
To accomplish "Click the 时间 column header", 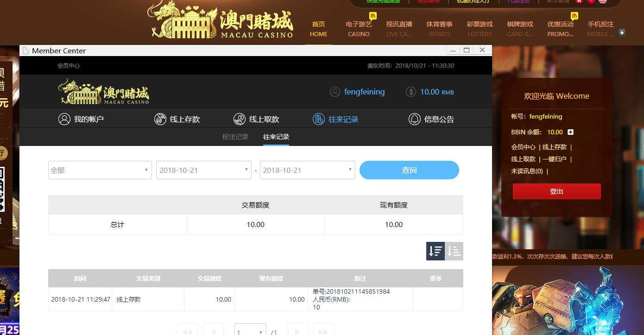I will 80,278.
